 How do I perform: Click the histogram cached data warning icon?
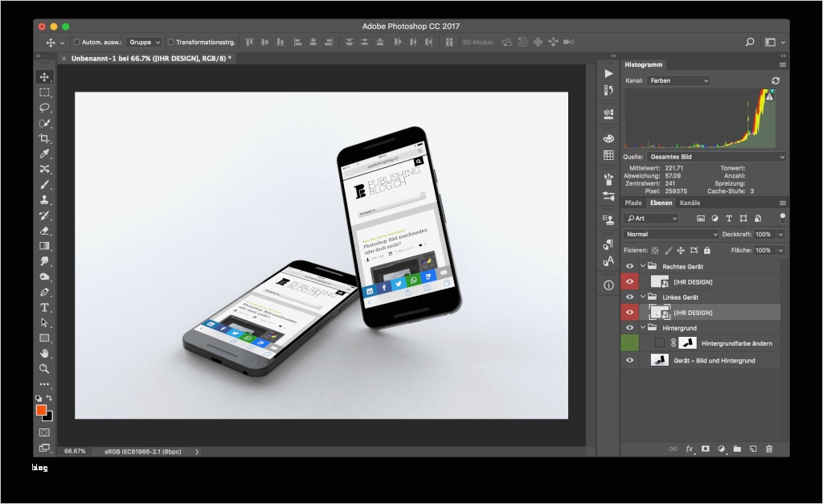point(769,96)
